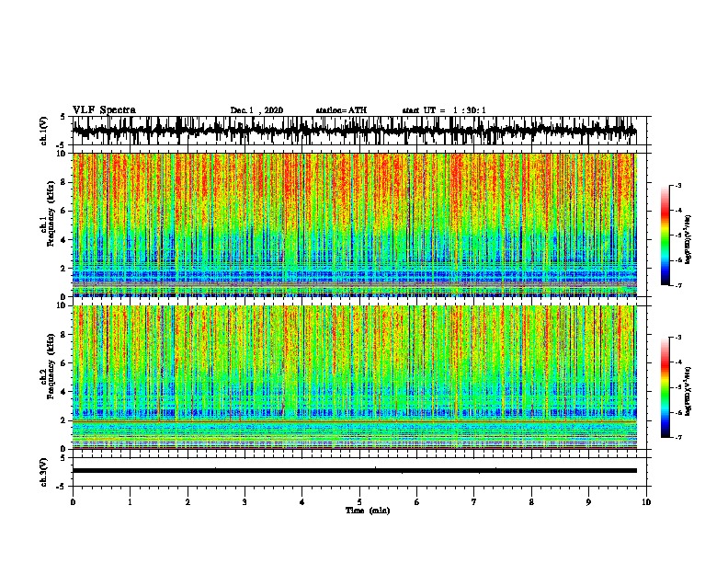This screenshot has width=728, height=563.
Task: Click the time axis tick label '9'
Action: (588, 502)
